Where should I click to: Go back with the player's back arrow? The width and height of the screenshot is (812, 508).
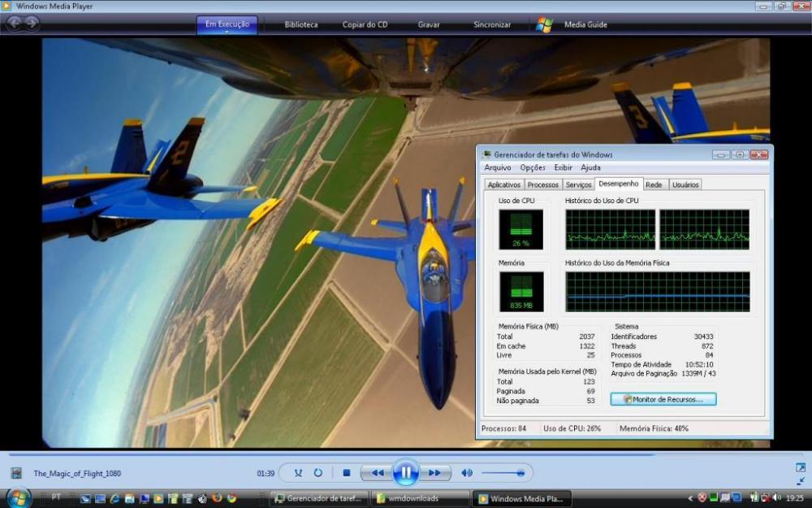click(15, 24)
